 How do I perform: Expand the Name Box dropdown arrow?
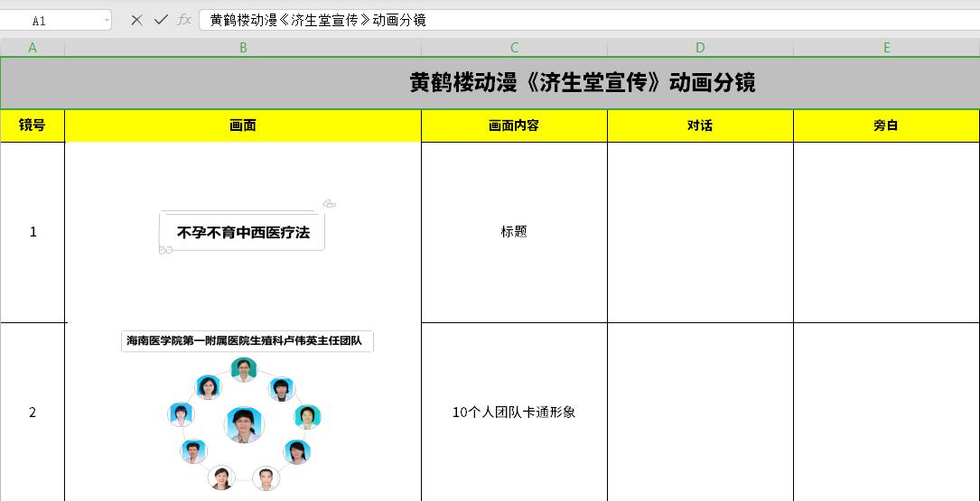pos(107,21)
